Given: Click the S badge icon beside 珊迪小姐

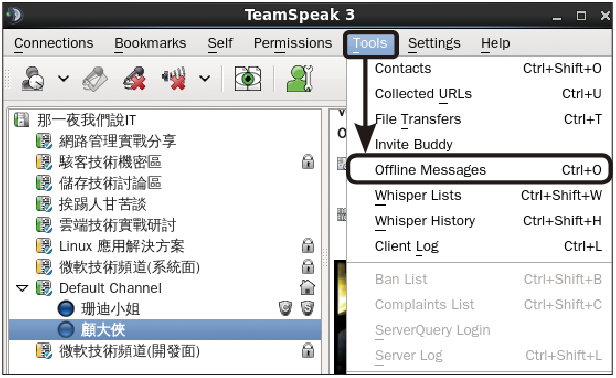Looking at the screenshot, I should (307, 309).
